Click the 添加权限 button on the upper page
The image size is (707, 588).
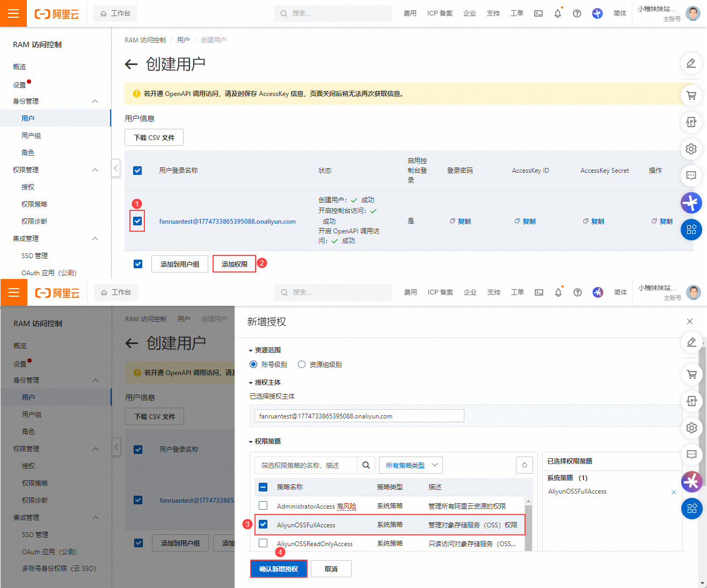pyautogui.click(x=235, y=264)
